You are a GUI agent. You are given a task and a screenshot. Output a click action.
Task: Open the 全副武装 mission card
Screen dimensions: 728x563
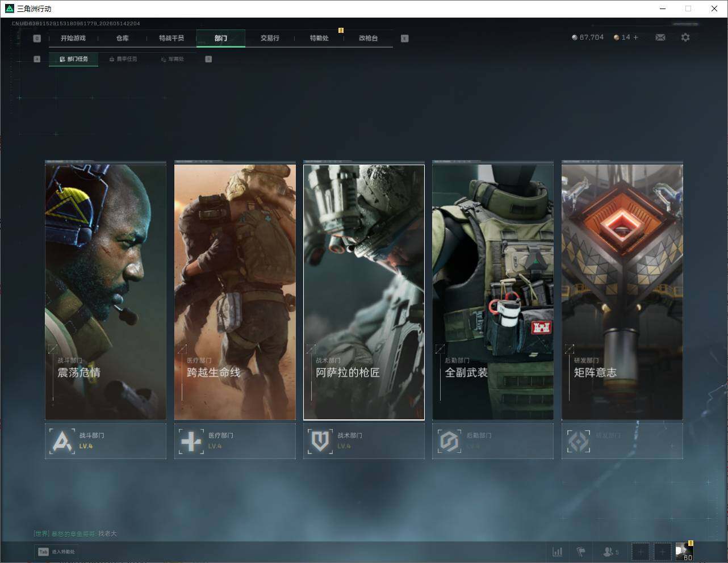[x=493, y=292]
